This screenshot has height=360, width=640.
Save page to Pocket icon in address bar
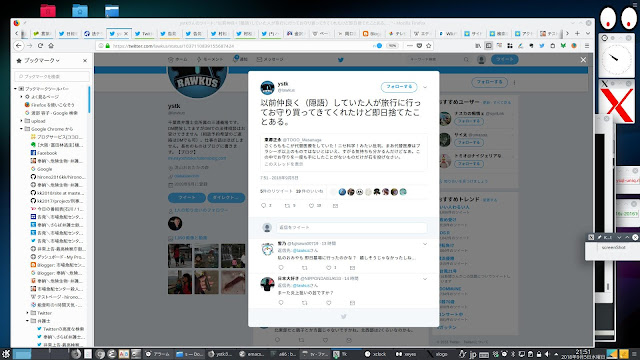tap(419, 46)
